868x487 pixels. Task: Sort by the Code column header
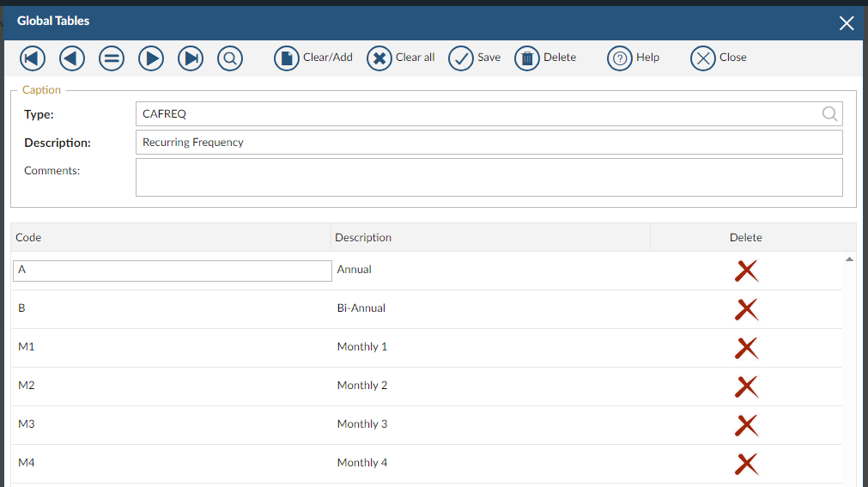click(171, 237)
